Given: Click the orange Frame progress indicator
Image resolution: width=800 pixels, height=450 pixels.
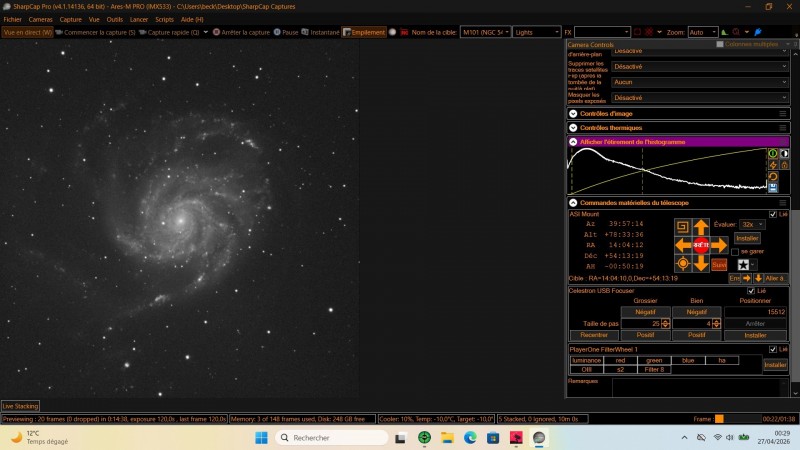Looking at the screenshot, I should click(719, 419).
